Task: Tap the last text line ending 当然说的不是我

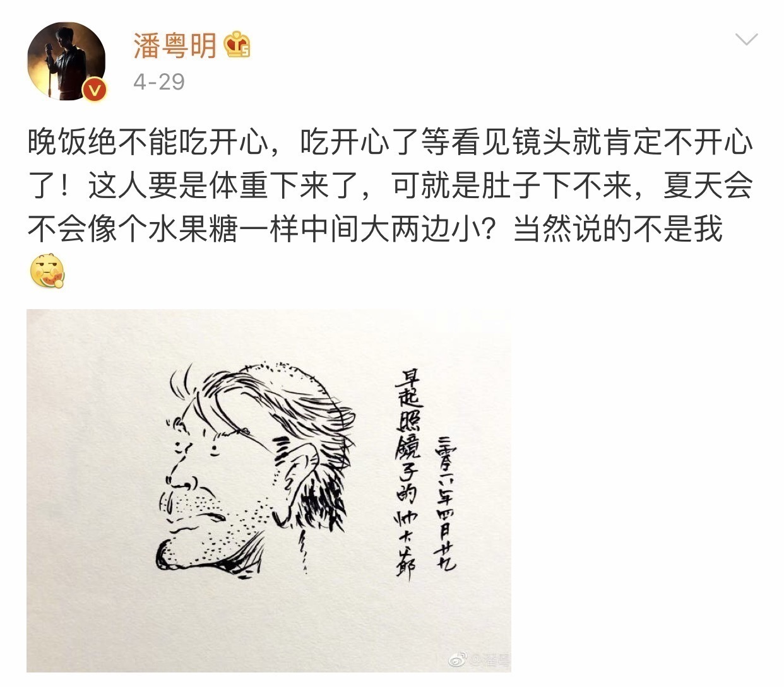Action: (x=374, y=229)
